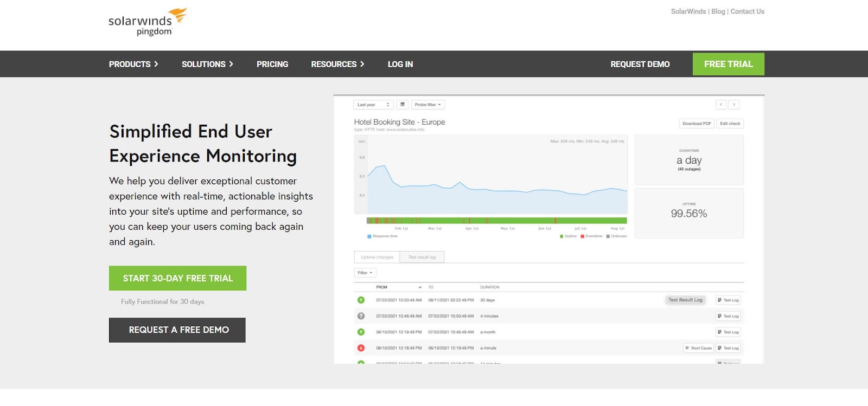Click REQUEST A FREE DEMO button
This screenshot has height=406, width=868.
point(177,330)
